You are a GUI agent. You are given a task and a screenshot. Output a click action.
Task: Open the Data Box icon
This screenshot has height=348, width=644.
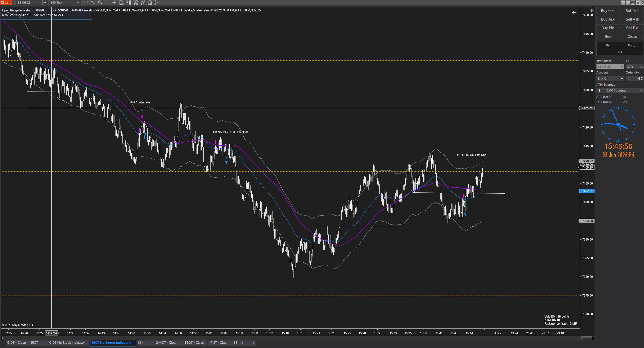click(121, 3)
